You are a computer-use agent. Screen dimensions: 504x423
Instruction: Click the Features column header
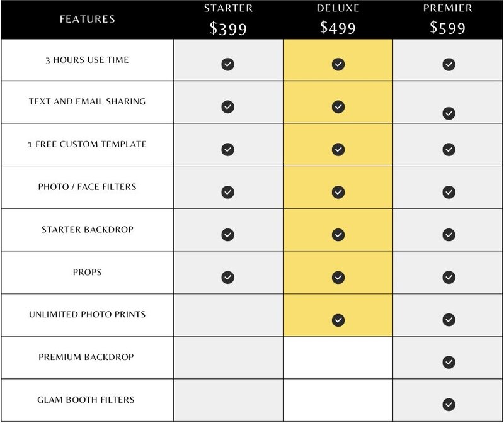point(87,19)
